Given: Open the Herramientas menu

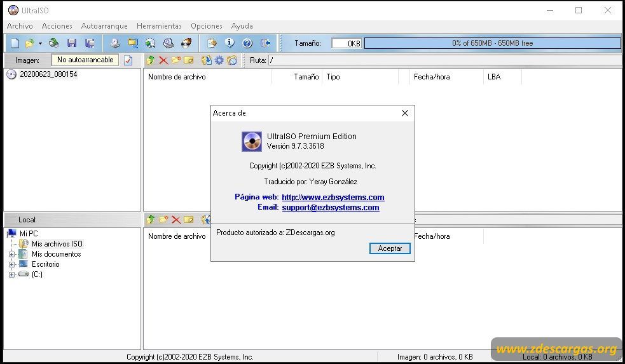Looking at the screenshot, I should (x=159, y=26).
